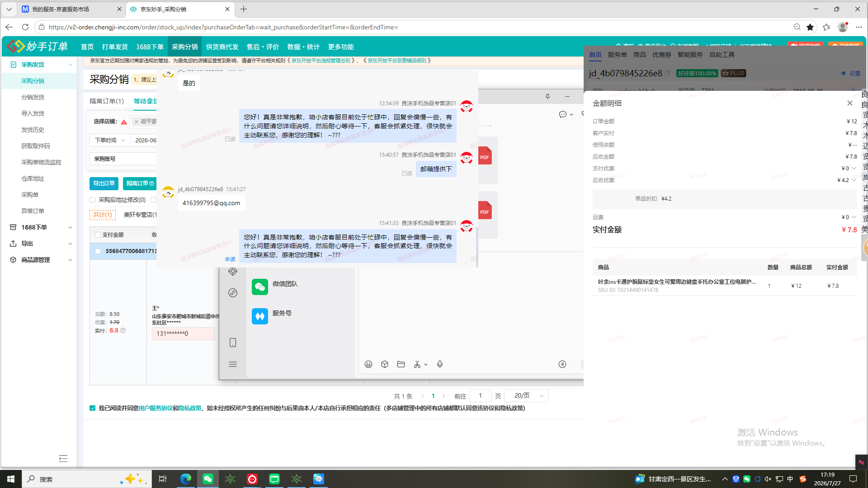Toggle the 采购后地址修改(0) checkbox
868x488 pixels.
coord(93,200)
